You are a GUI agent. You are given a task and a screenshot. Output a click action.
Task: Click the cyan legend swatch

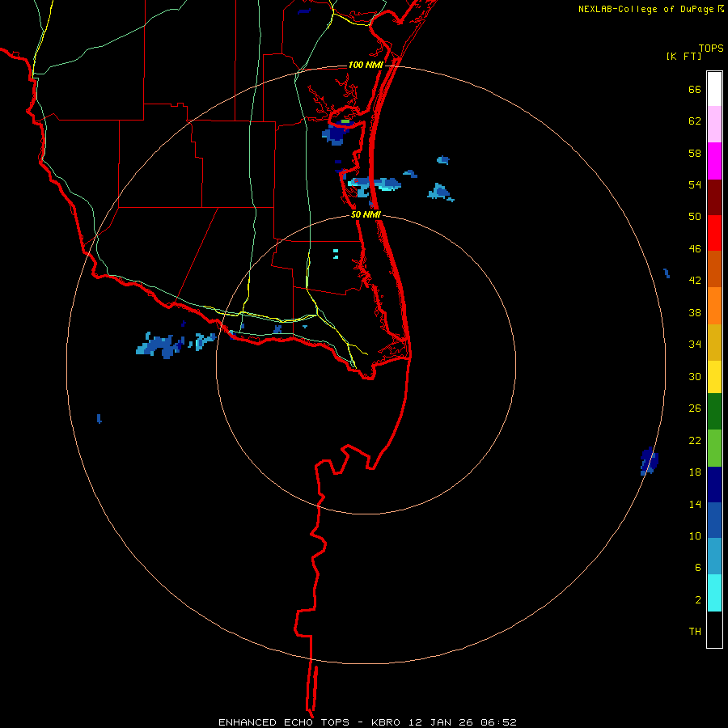click(714, 593)
